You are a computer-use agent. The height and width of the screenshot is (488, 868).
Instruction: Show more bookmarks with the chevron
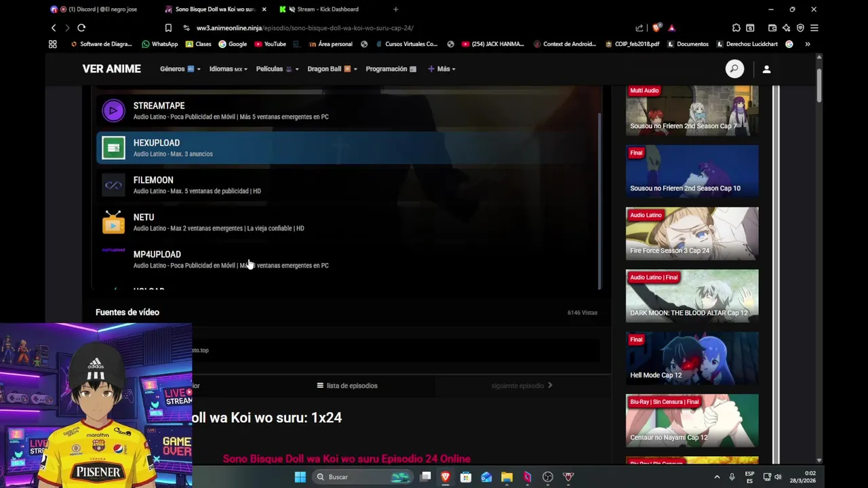(807, 44)
